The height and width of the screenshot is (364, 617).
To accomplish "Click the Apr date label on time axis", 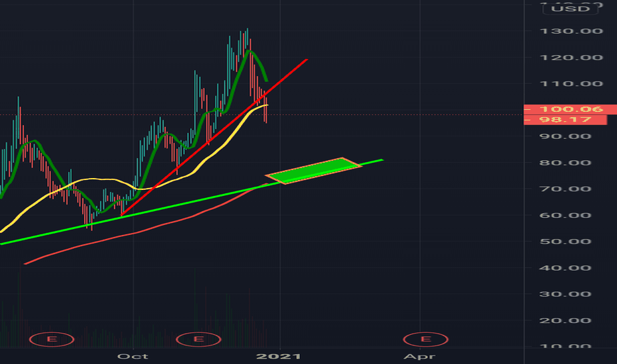I will [420, 357].
